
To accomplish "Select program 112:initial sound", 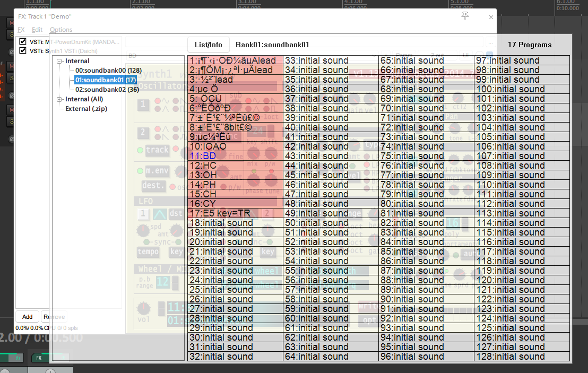I will [x=522, y=204].
